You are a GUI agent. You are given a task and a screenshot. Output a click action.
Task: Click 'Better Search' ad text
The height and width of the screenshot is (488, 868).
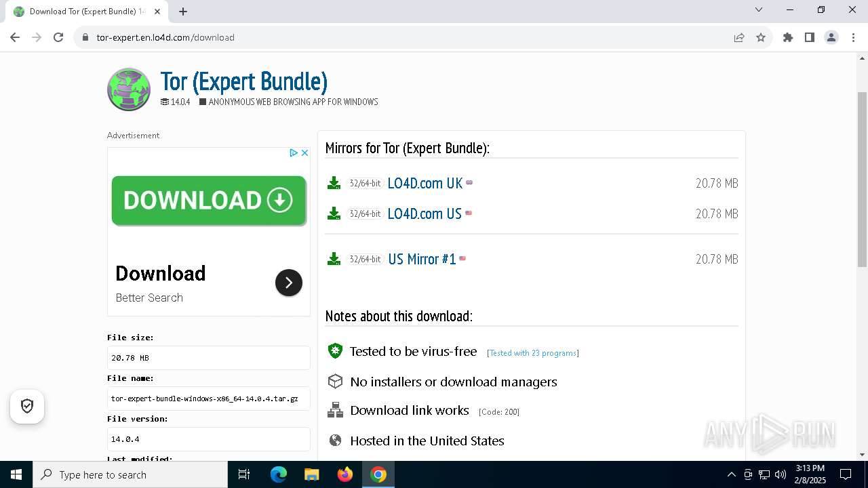pos(149,298)
